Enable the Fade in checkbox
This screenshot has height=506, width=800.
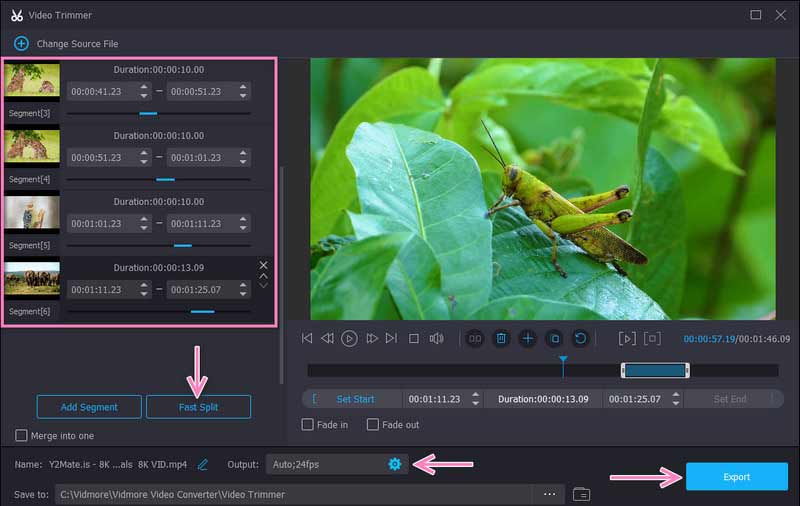309,425
